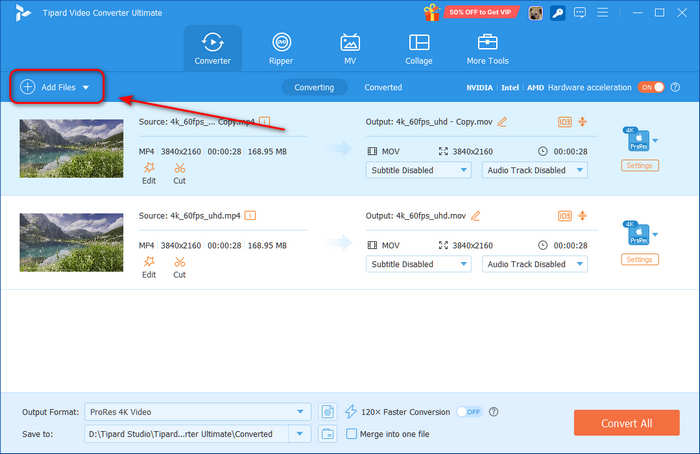The width and height of the screenshot is (700, 454).
Task: Click compress icon for 4k_60fps_uhd.mov output
Action: [x=583, y=216]
